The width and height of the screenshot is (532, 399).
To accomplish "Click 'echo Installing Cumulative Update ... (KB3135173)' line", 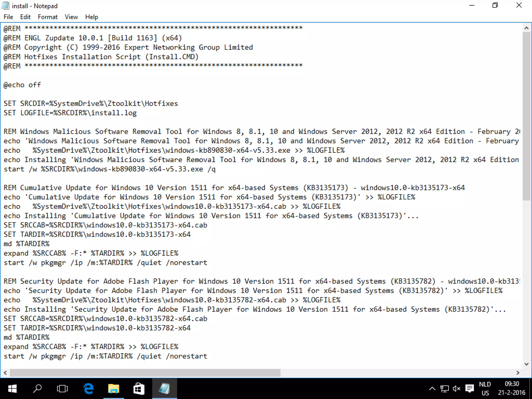I will point(211,216).
